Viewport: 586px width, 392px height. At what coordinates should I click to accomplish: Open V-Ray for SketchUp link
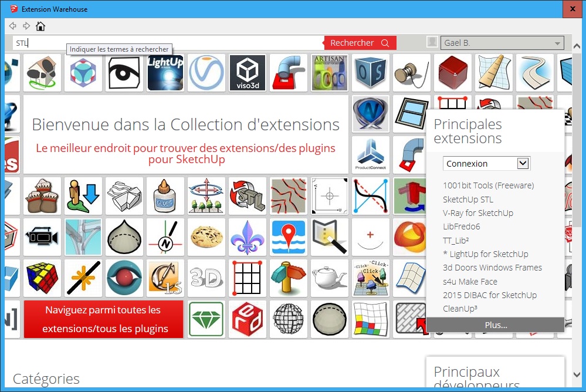pyautogui.click(x=478, y=213)
